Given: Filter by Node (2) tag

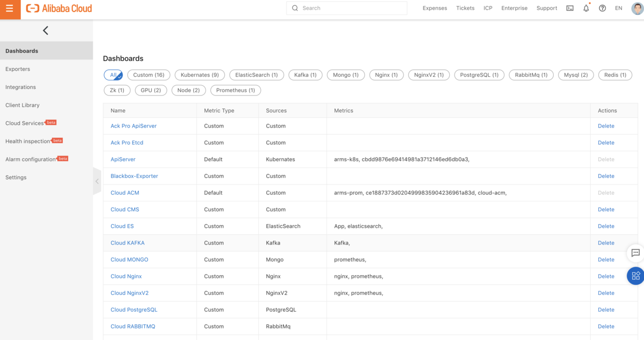Looking at the screenshot, I should click(188, 90).
